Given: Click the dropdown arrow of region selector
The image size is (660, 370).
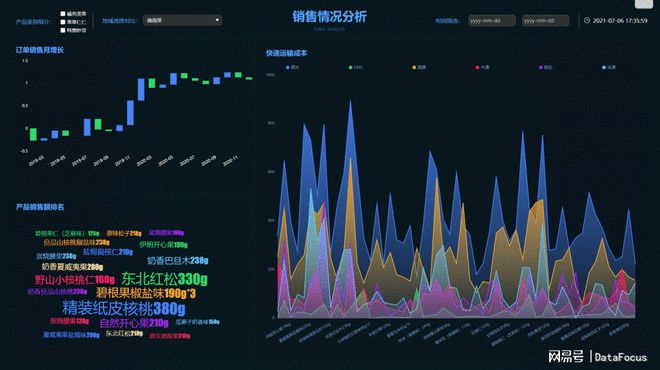Looking at the screenshot, I should tap(217, 20).
